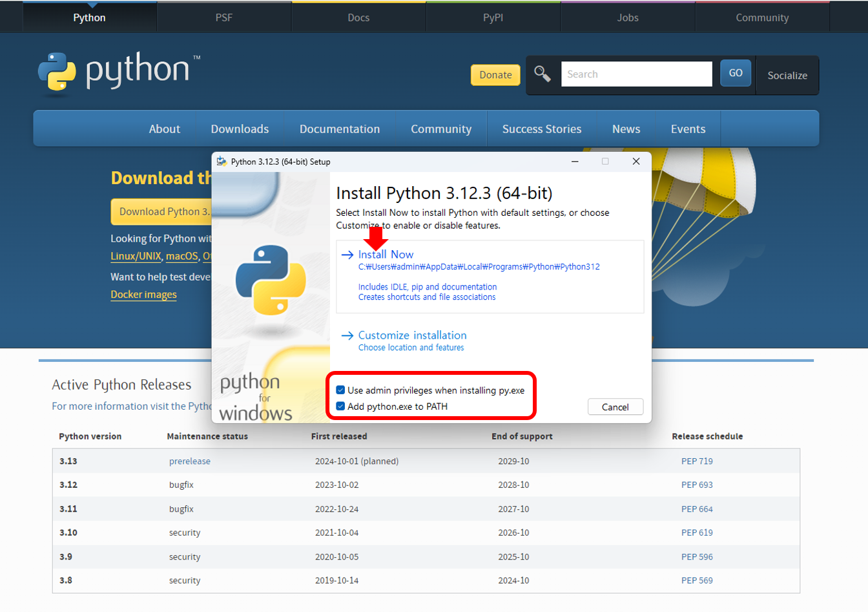Click version '3.11' in the table

[68, 509]
